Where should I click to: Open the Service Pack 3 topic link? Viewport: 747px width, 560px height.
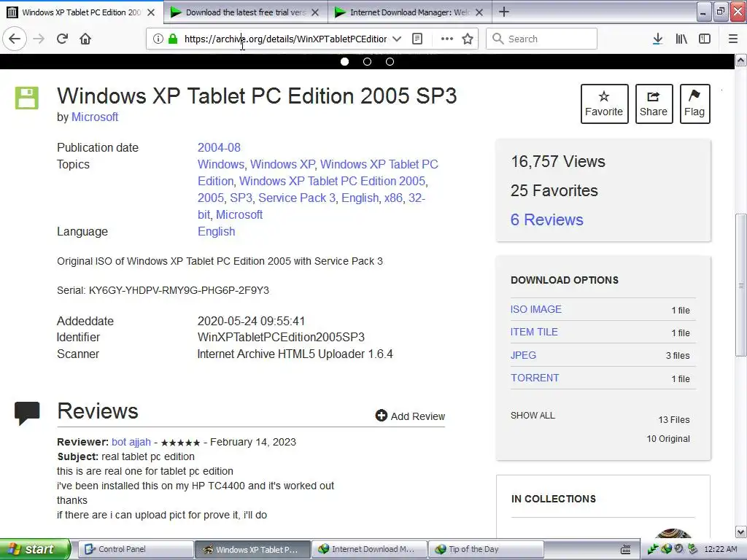coord(297,198)
